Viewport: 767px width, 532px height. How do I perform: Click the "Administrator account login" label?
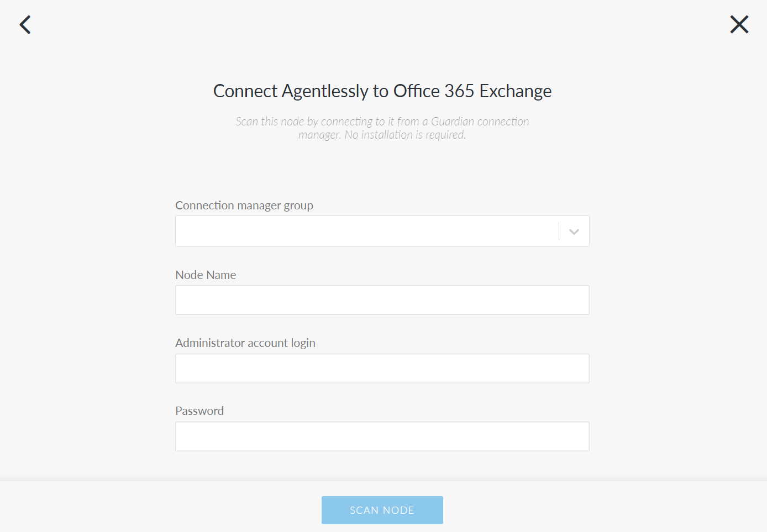(x=245, y=343)
